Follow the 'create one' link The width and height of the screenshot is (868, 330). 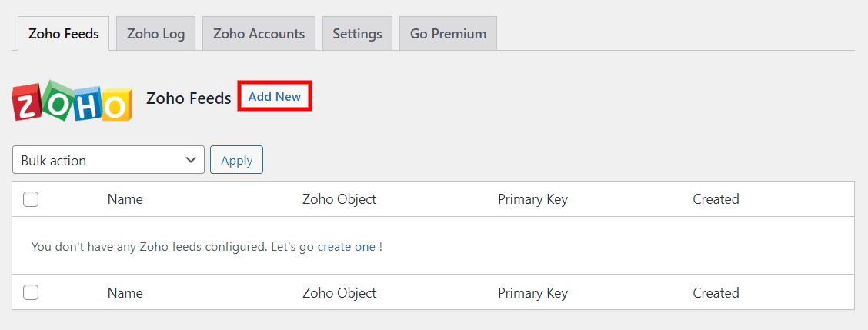tap(346, 247)
